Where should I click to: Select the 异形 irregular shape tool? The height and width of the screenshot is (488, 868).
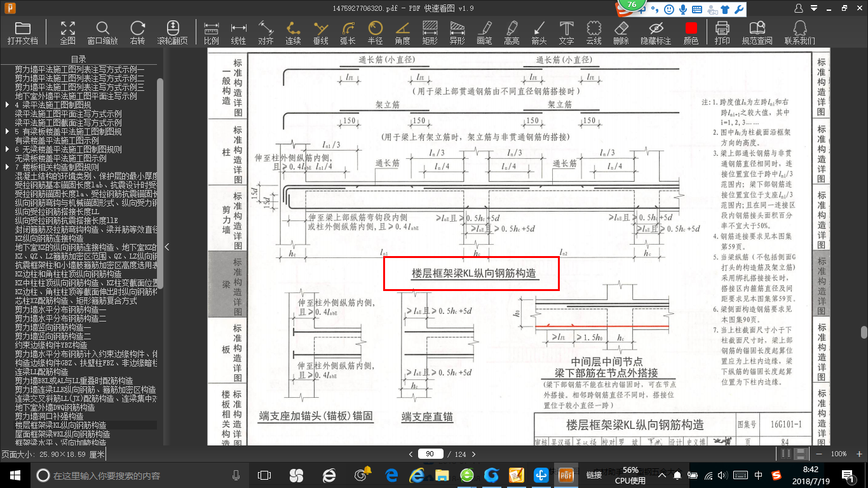tap(458, 33)
